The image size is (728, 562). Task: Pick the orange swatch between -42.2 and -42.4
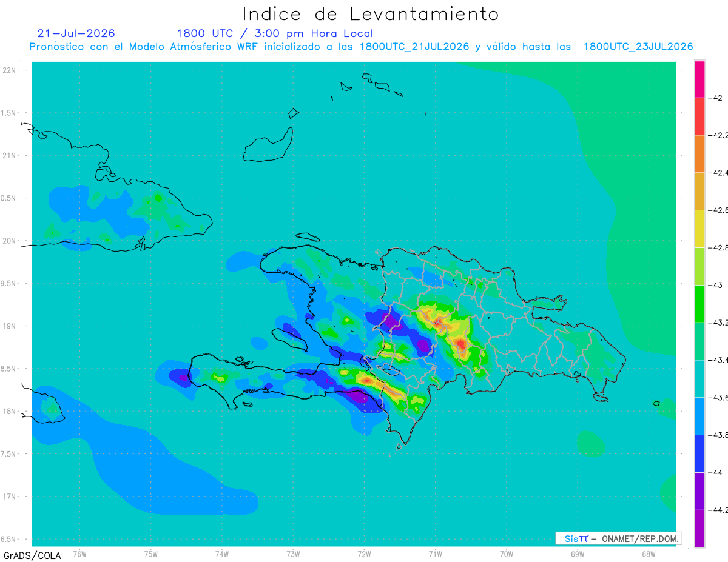pyautogui.click(x=699, y=153)
